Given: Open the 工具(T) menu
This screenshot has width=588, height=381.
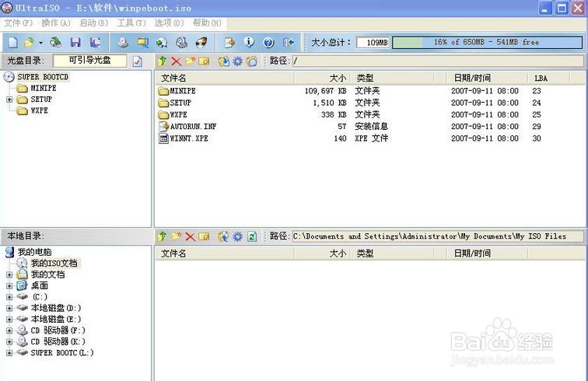Looking at the screenshot, I should pyautogui.click(x=131, y=23).
